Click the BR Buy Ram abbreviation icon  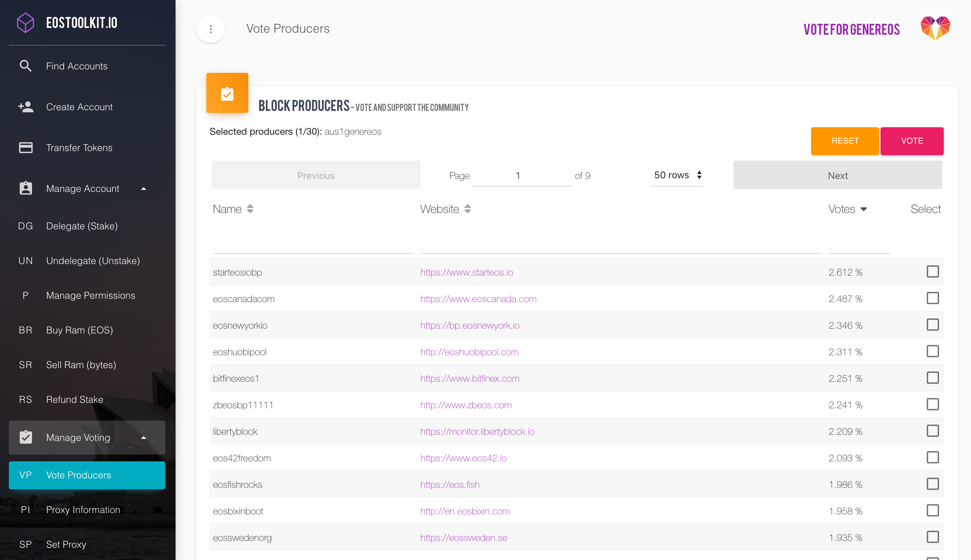(x=26, y=330)
